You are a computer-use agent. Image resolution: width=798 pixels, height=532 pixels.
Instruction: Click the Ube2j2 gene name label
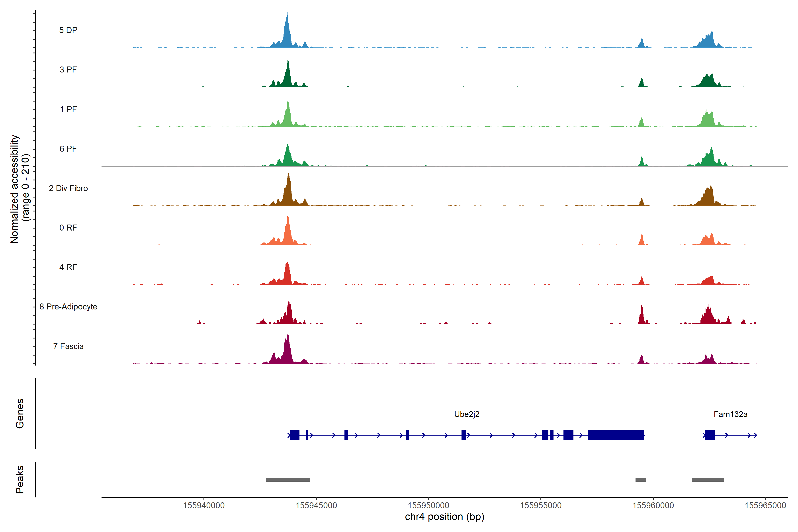point(467,414)
